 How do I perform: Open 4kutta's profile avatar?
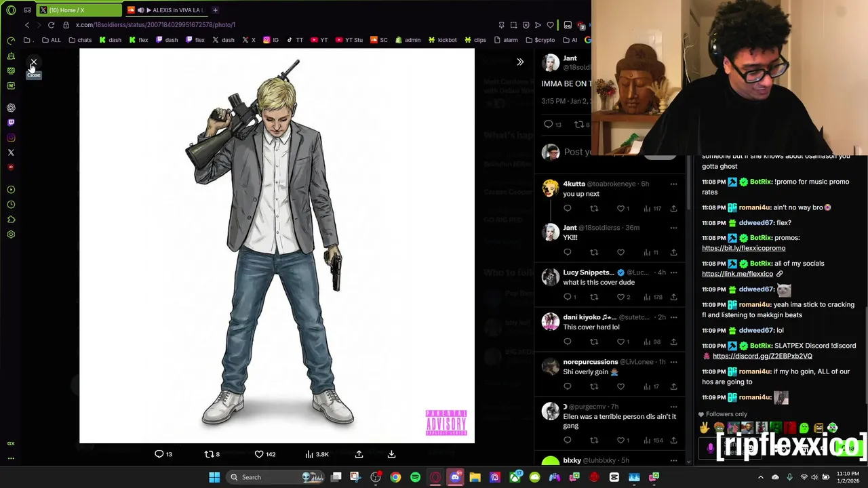pos(551,188)
